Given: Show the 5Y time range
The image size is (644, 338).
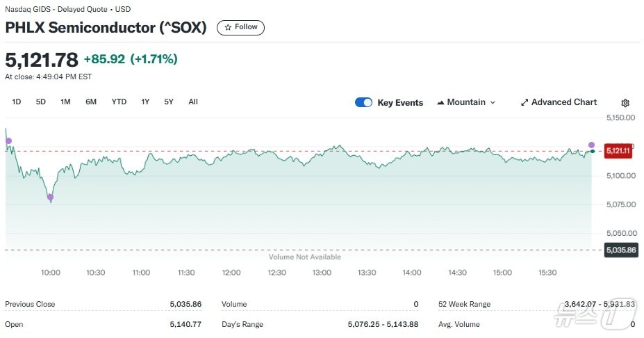Looking at the screenshot, I should click(169, 102).
